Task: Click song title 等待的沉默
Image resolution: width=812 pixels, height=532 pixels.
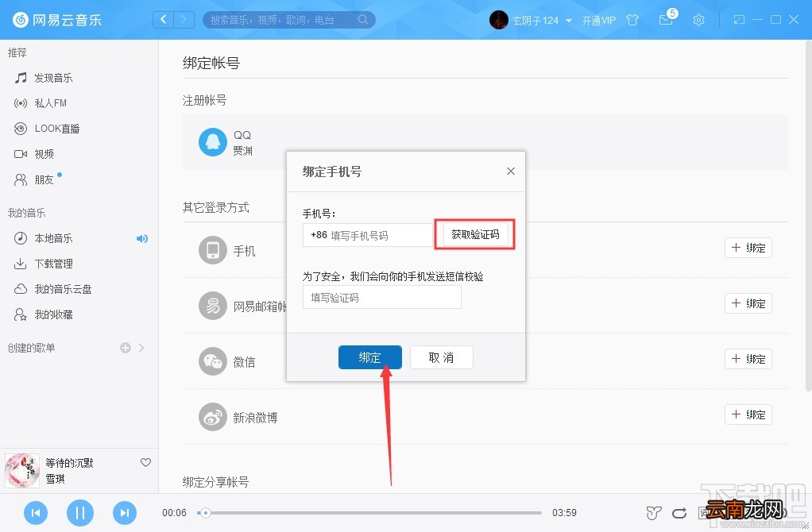Action: pos(69,463)
